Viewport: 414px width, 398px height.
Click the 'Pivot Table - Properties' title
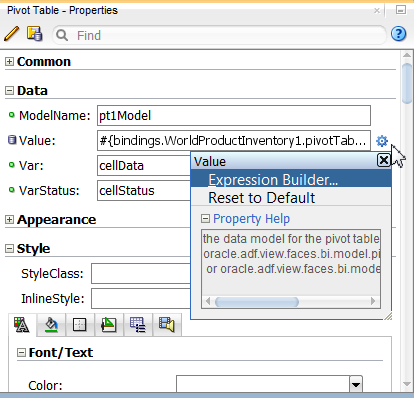click(x=62, y=10)
